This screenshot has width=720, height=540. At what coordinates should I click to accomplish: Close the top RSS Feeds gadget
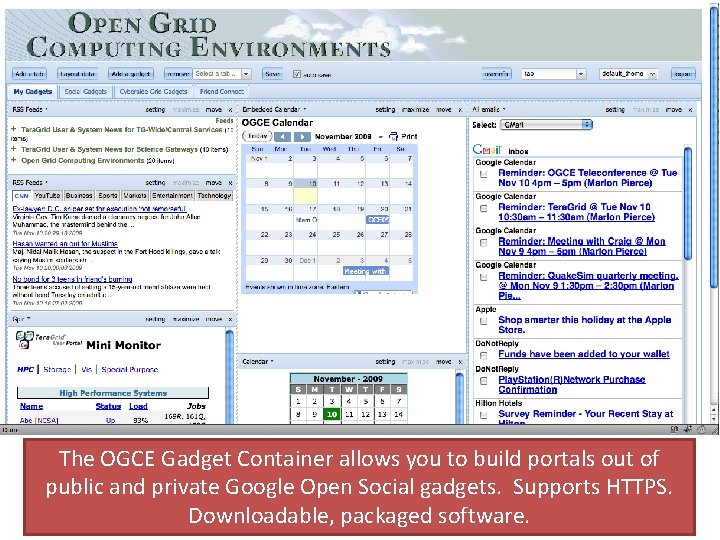231,110
